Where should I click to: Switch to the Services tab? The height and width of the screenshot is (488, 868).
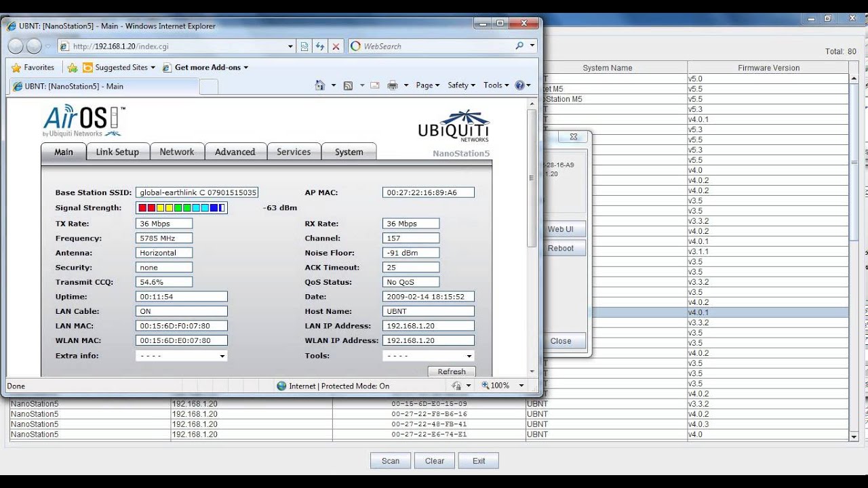pyautogui.click(x=294, y=152)
